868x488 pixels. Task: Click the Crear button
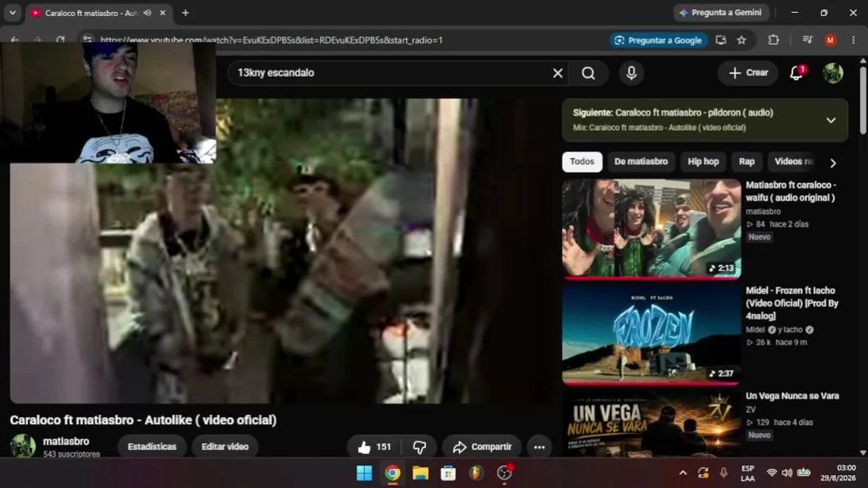[749, 73]
